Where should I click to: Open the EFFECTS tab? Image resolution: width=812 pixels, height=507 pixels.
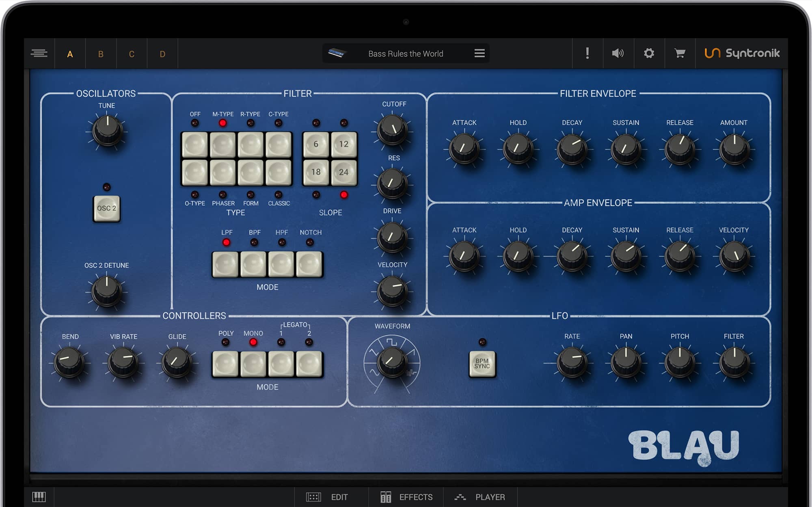pyautogui.click(x=406, y=497)
